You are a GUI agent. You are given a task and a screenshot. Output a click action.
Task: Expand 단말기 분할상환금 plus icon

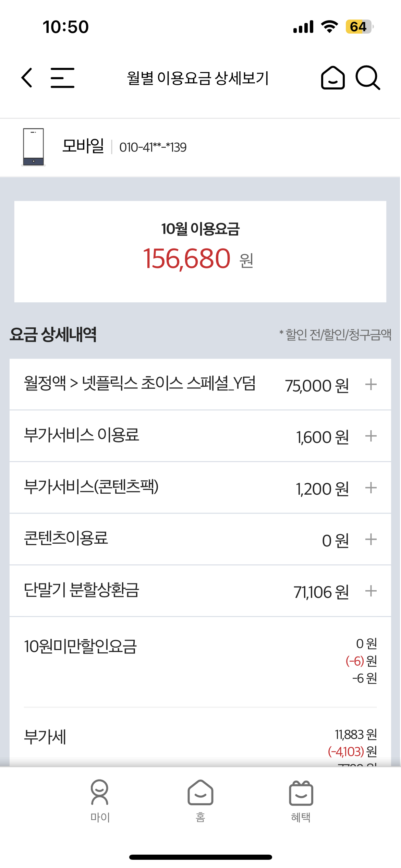371,591
